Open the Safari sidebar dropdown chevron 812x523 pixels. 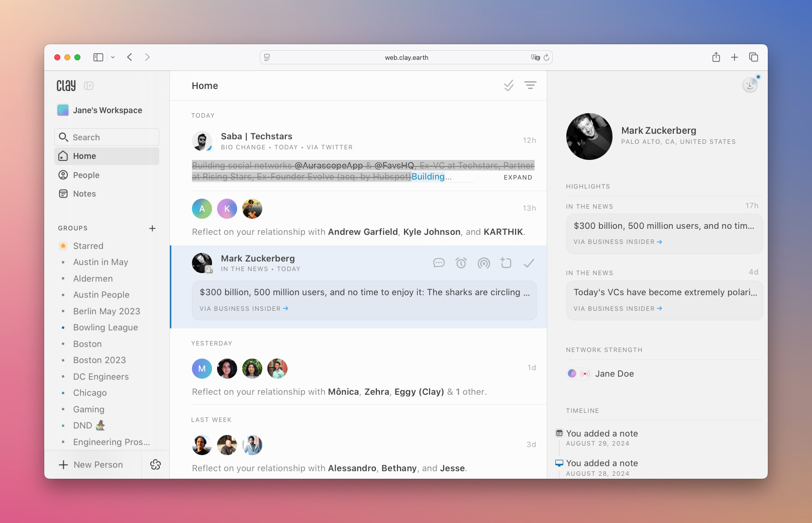coord(113,57)
